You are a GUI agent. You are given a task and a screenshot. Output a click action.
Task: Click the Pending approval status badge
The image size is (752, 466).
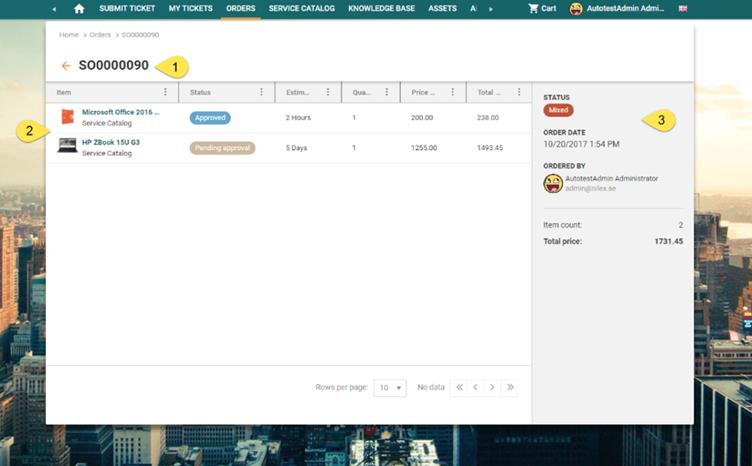pyautogui.click(x=222, y=148)
